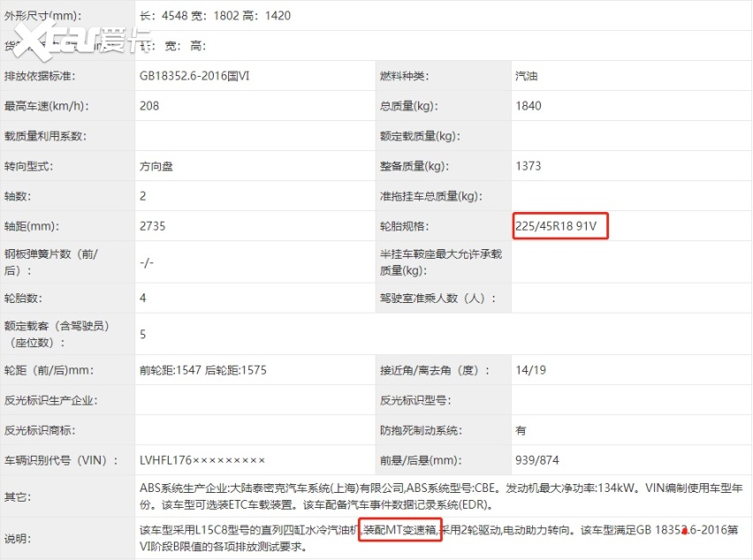Select the track width text 前轮距:1547 后轮距:1575
This screenshot has width=753, height=560.
[x=202, y=370]
